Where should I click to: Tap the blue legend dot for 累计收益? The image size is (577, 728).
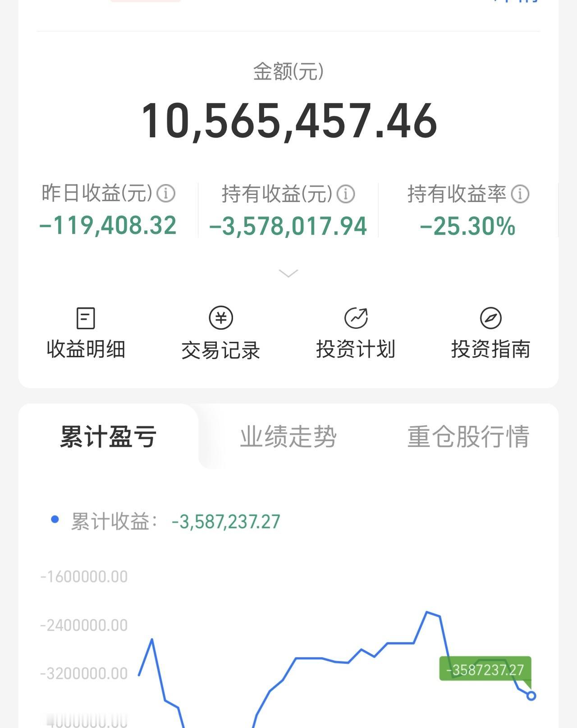coord(55,519)
